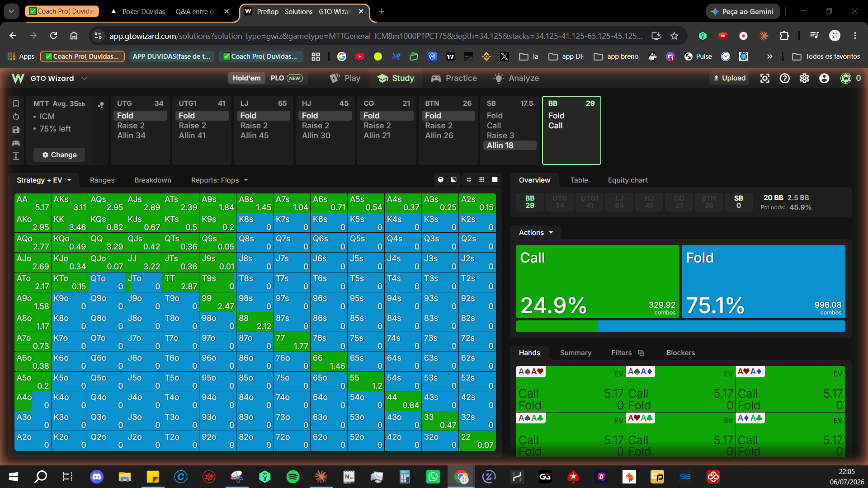Click the reset/undo arrow icon in sidebar

16,117
